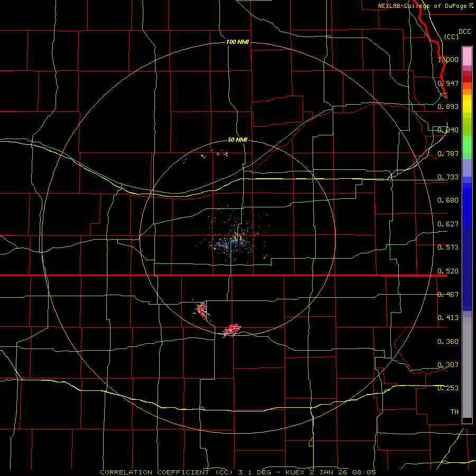Click the TH threshold label on scale
476x476 pixels.
coord(454,412)
